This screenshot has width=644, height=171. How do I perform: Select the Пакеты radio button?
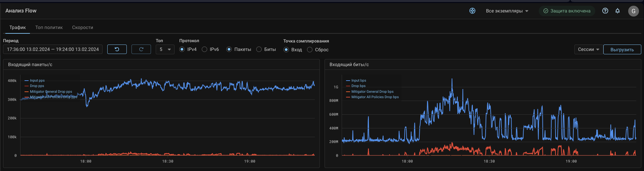coord(229,50)
